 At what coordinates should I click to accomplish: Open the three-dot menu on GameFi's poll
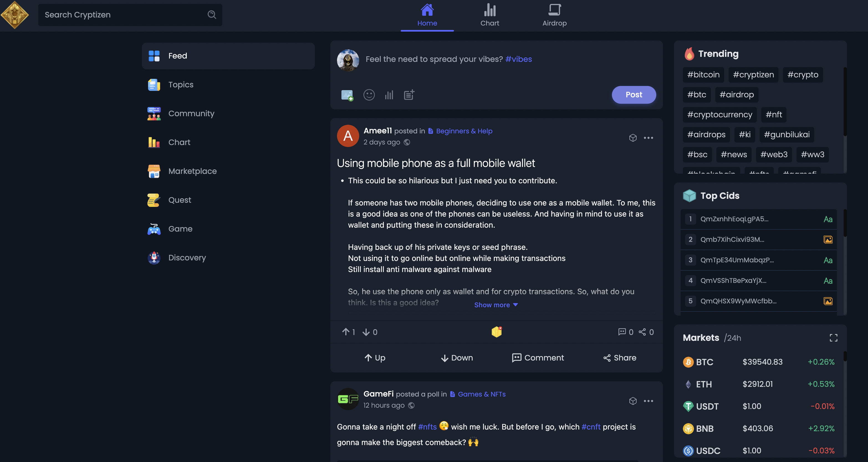pyautogui.click(x=648, y=401)
